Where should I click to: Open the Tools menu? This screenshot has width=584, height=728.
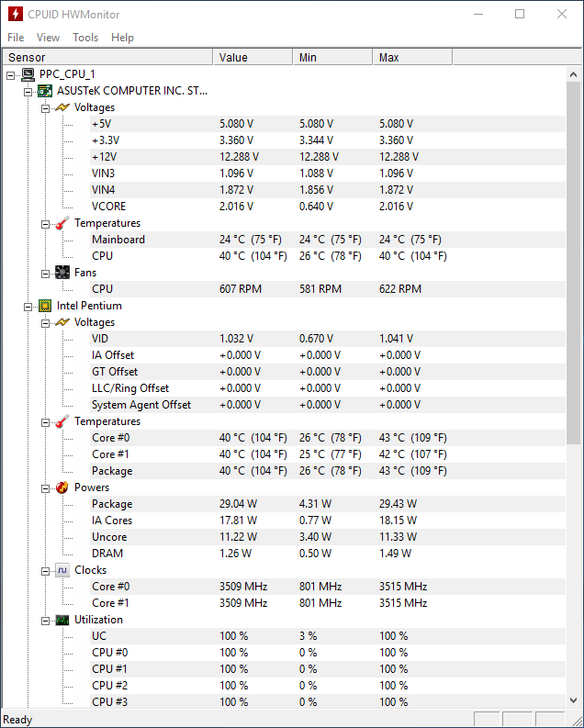point(85,38)
